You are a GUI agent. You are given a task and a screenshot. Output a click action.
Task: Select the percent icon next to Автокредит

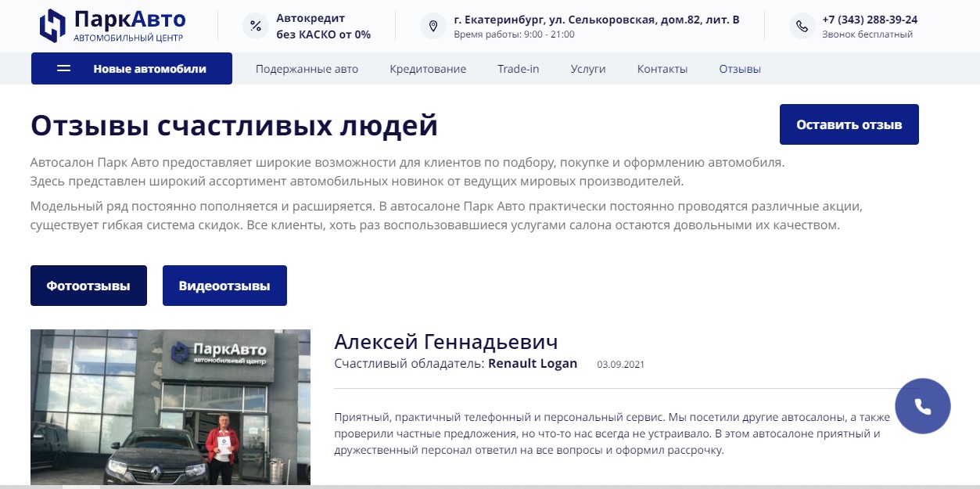click(255, 25)
